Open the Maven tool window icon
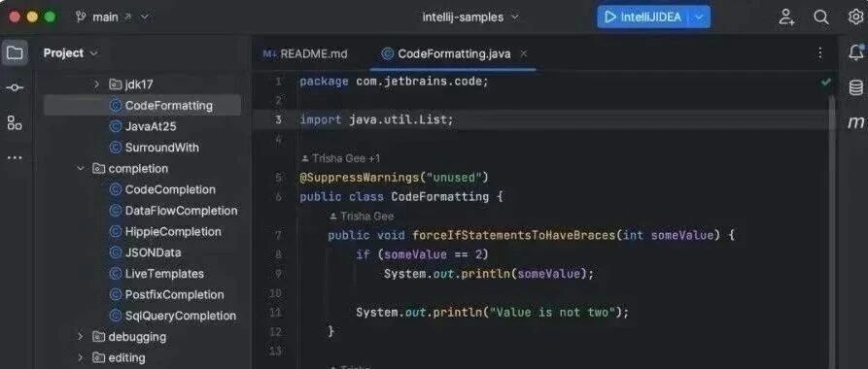 tap(855, 122)
